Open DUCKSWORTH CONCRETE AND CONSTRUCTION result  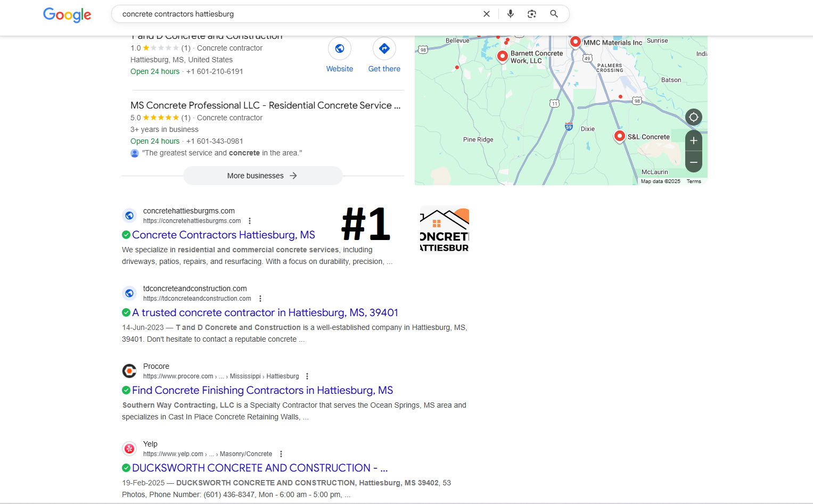pos(260,468)
